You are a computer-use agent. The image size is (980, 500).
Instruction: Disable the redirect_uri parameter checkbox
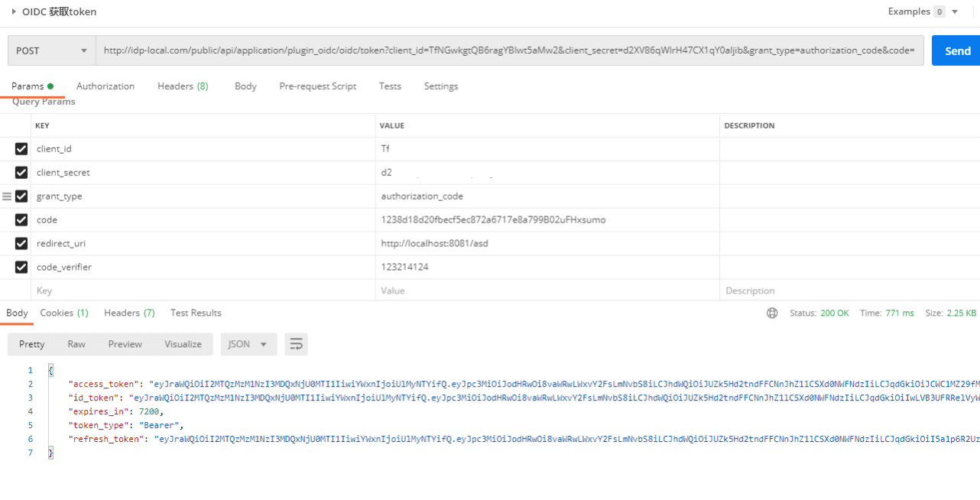click(21, 244)
